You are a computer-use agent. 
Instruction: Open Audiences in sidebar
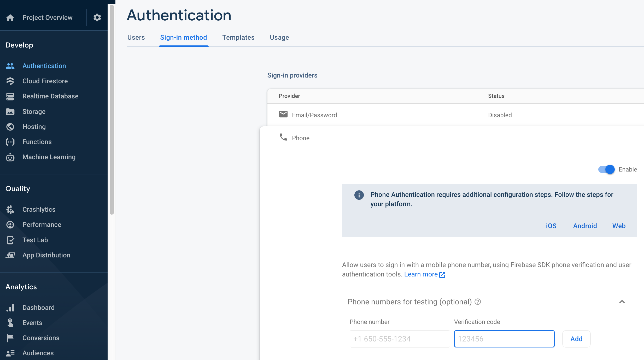(38, 353)
